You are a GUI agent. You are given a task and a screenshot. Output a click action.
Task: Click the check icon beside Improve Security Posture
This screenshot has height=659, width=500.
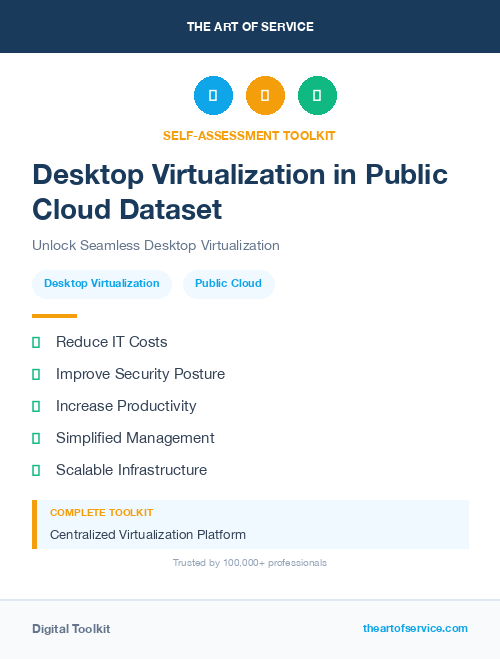pyautogui.click(x=36, y=374)
